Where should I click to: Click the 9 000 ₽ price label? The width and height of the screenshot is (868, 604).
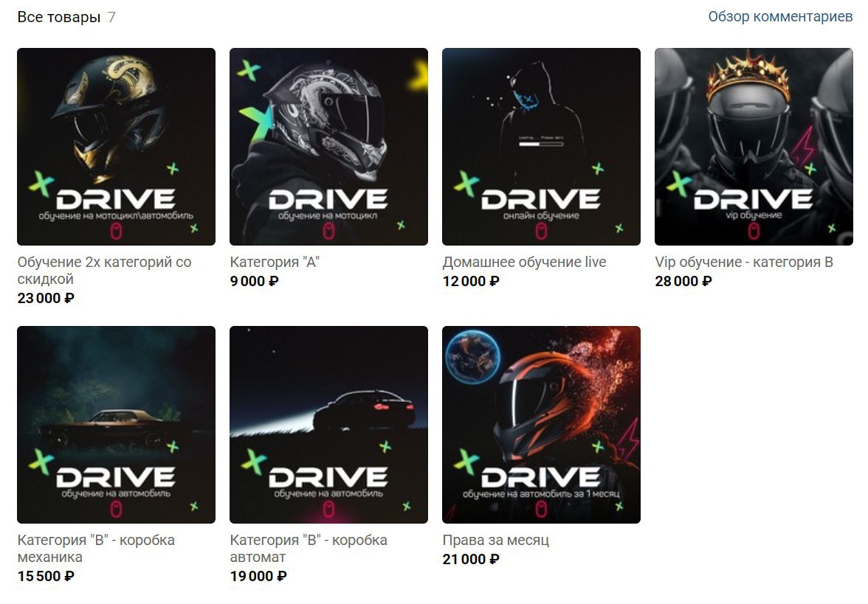click(254, 282)
